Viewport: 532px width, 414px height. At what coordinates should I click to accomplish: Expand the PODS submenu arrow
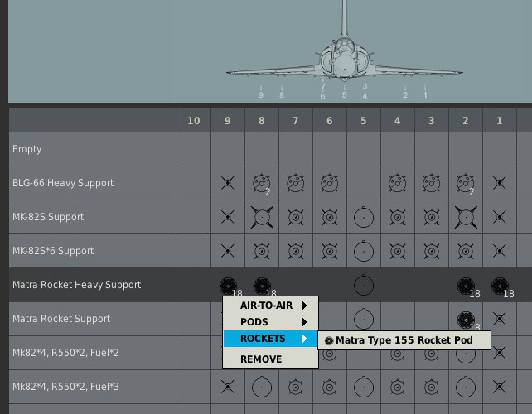(304, 322)
